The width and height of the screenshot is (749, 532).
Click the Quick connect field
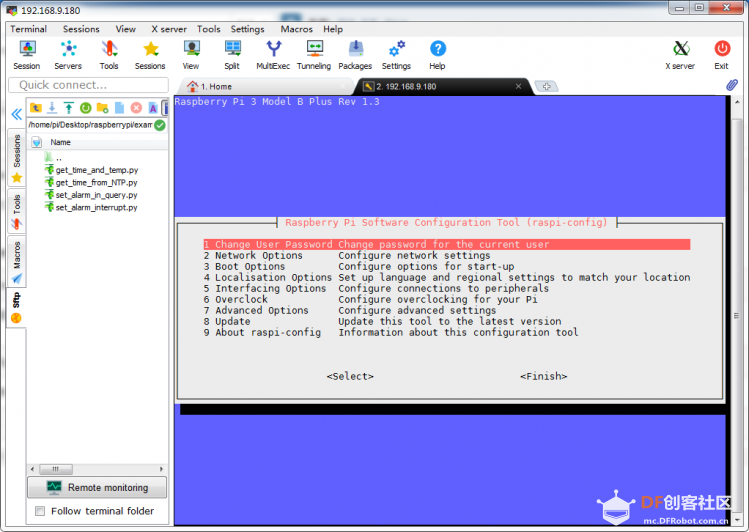click(88, 85)
